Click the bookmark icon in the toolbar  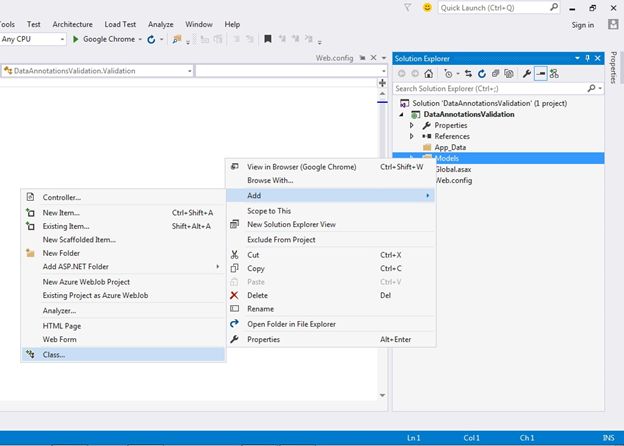[267, 39]
